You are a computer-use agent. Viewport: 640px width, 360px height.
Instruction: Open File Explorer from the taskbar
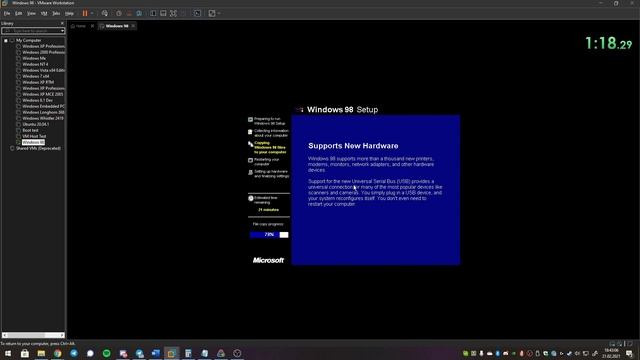[41, 353]
